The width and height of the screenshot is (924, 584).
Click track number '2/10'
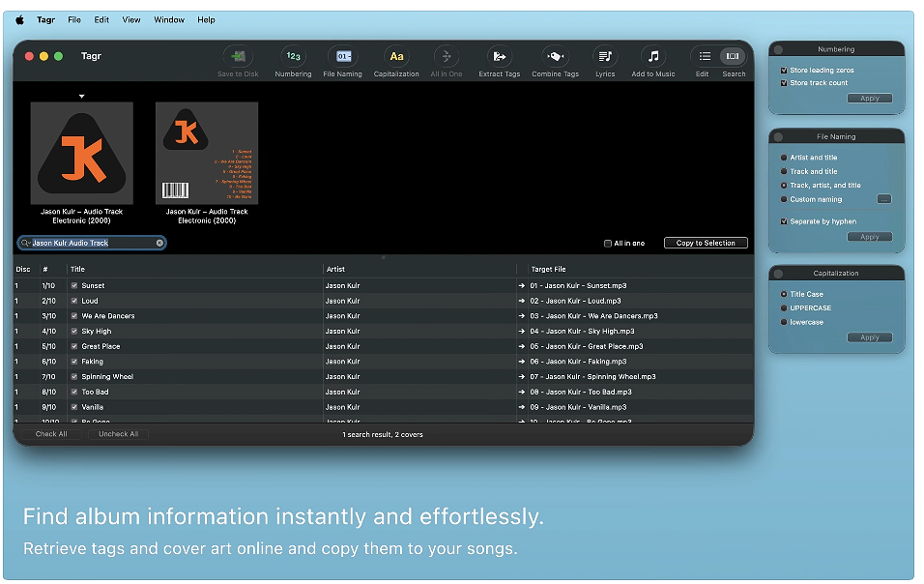point(48,301)
